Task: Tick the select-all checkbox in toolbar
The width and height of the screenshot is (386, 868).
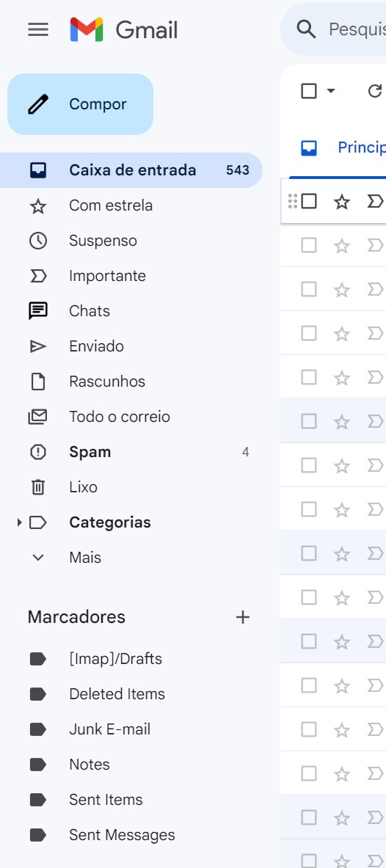Action: pos(309,91)
